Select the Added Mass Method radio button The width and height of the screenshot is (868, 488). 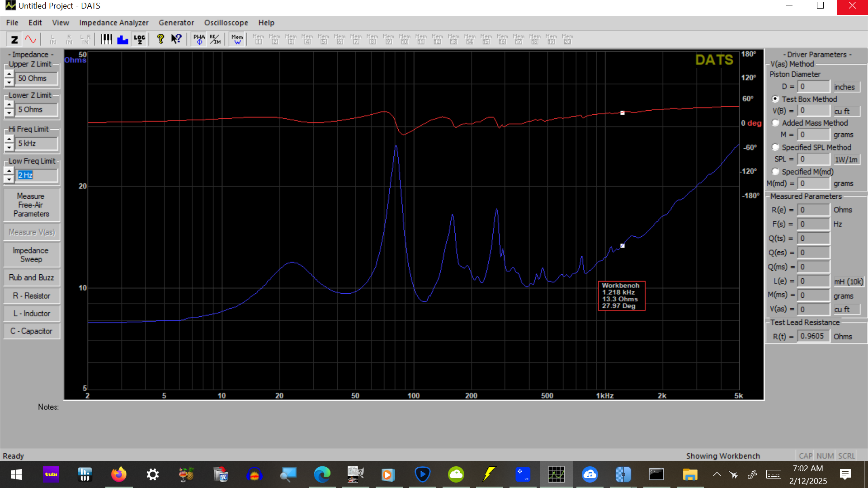[x=775, y=123]
